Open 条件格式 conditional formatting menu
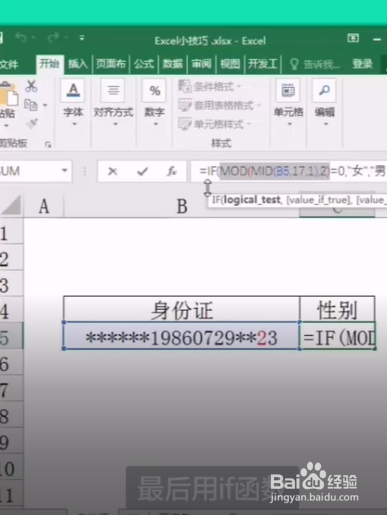Viewport: 387px width, 515px height. click(210, 87)
